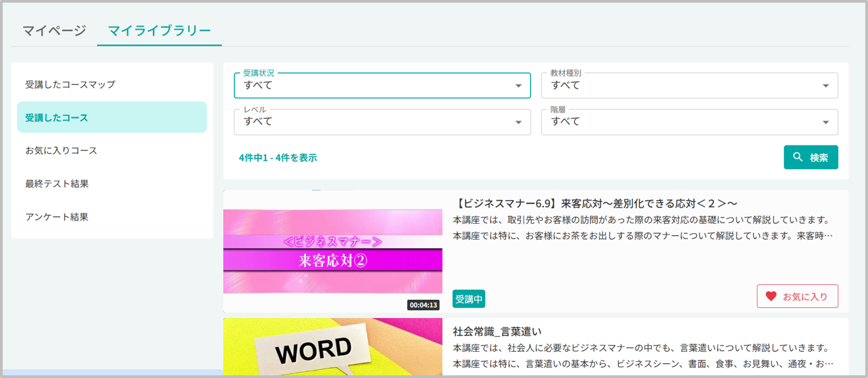Click the heart icon on お気に入り button
This screenshot has height=378, width=868.
(x=771, y=296)
